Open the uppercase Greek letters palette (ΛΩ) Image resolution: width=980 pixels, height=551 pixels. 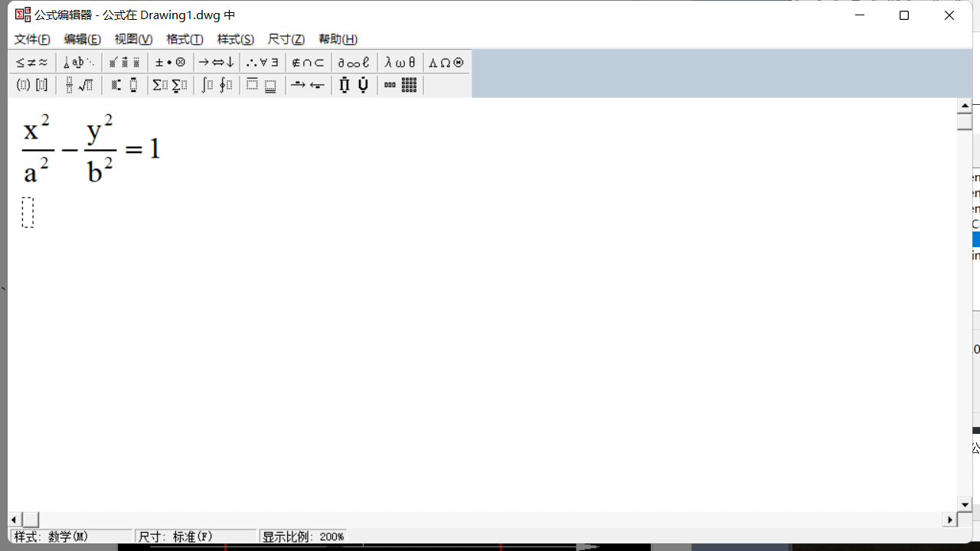(446, 63)
